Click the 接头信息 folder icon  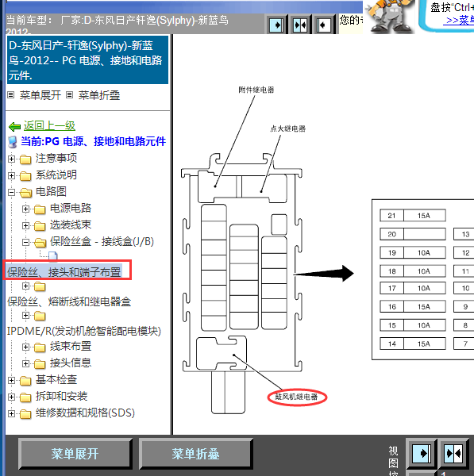click(x=40, y=363)
